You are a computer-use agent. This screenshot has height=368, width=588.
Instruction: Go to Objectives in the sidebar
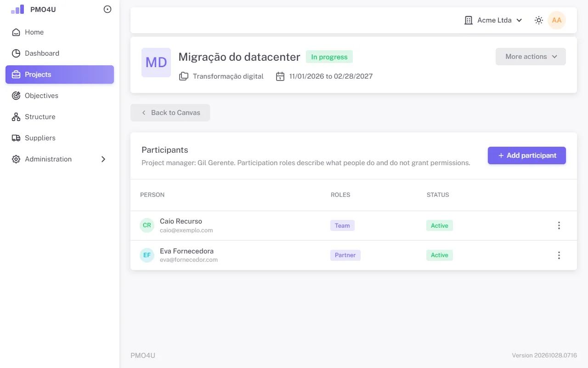tap(60, 96)
